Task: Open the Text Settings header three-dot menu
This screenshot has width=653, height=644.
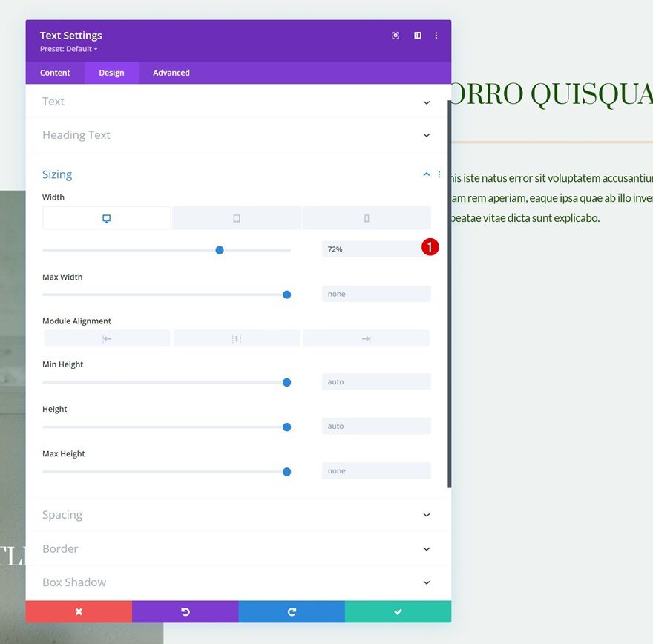Action: 436,35
